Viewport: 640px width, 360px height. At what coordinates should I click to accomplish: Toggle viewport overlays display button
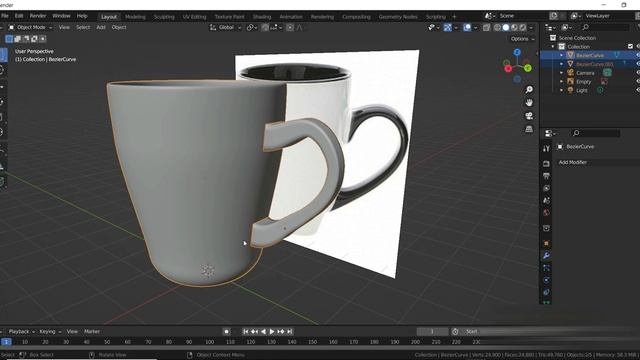[467, 27]
